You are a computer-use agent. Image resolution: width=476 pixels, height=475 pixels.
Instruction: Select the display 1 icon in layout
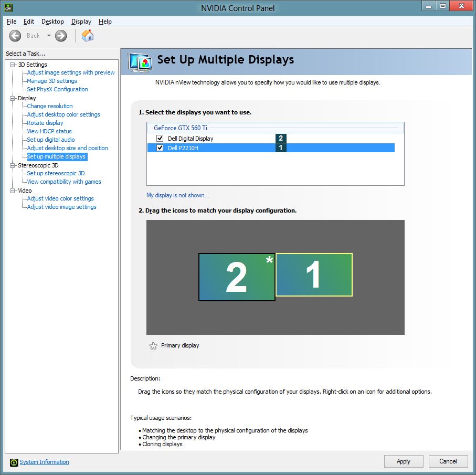[314, 275]
